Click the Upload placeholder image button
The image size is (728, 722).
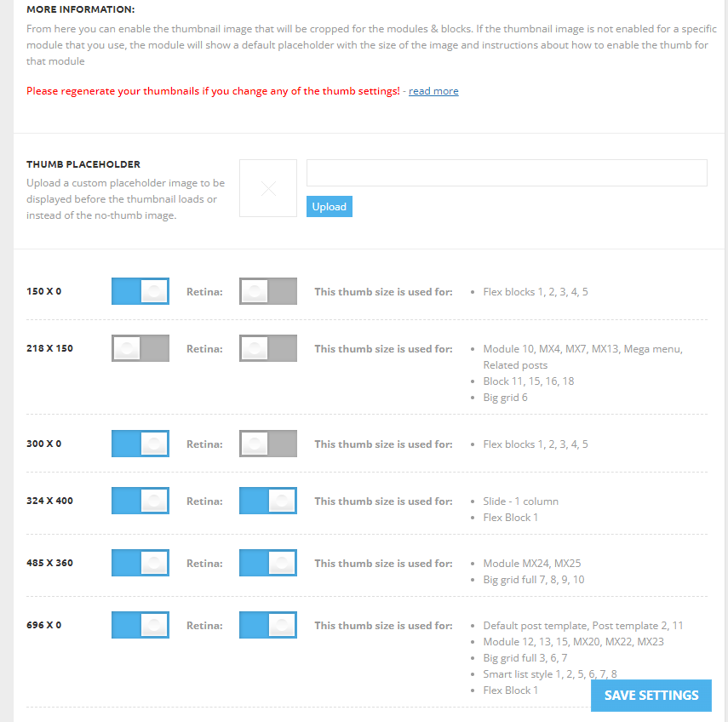click(x=330, y=207)
